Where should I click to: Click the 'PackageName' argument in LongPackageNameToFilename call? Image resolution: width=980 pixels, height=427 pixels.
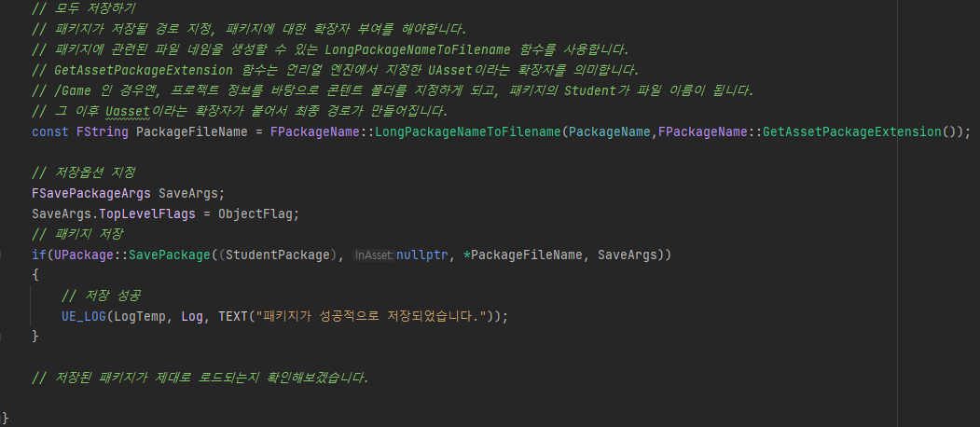[x=610, y=131]
